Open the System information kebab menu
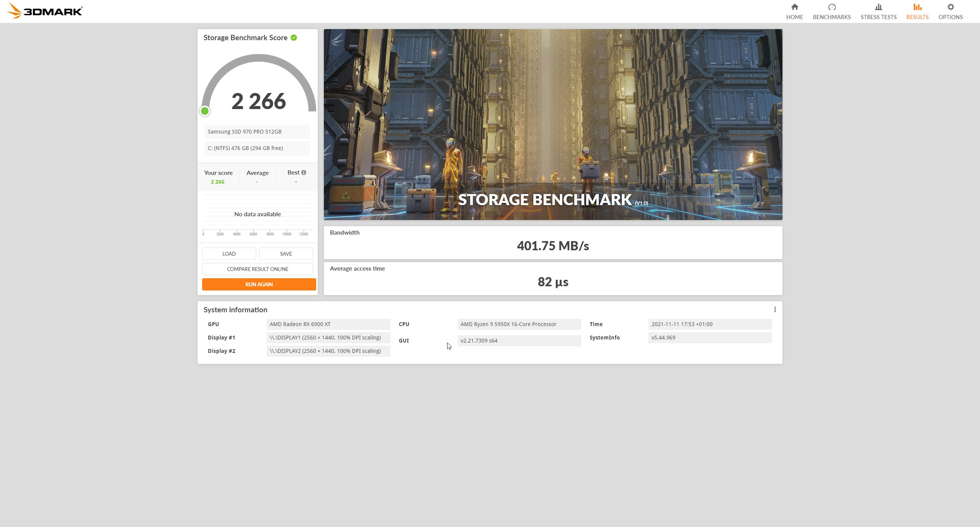Viewport: 980px width, 527px height. pos(775,309)
